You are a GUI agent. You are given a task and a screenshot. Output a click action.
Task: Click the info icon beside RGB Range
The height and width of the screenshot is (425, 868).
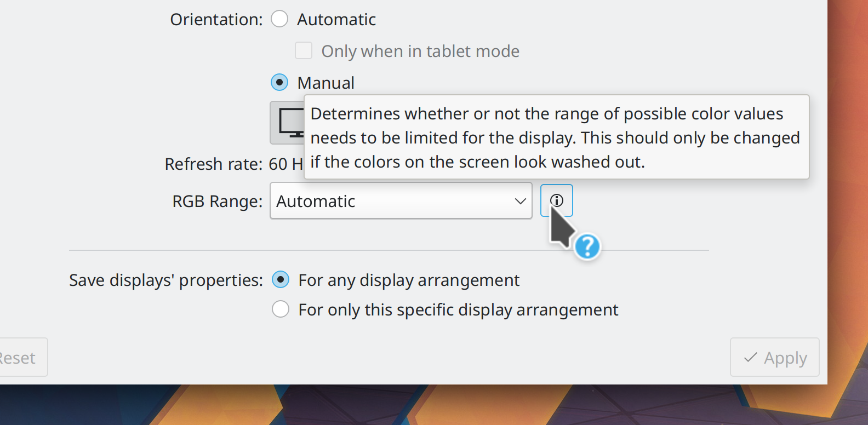556,200
